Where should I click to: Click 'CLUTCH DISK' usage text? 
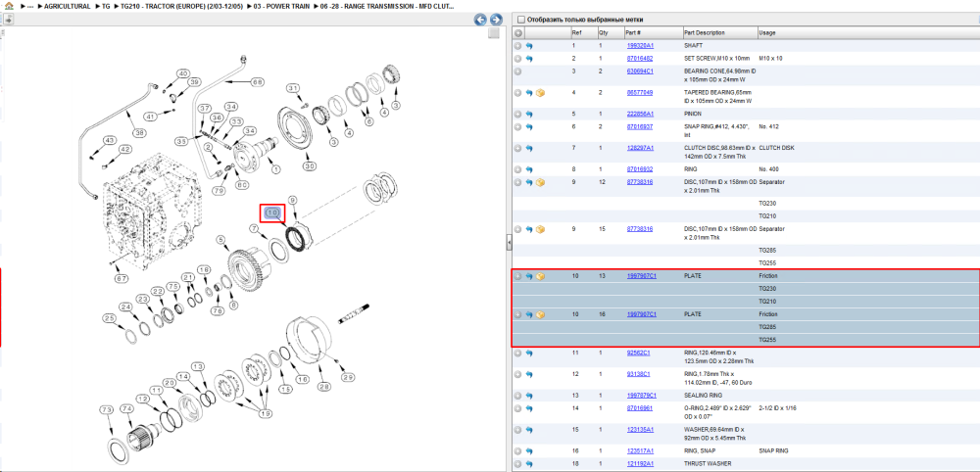coord(775,148)
